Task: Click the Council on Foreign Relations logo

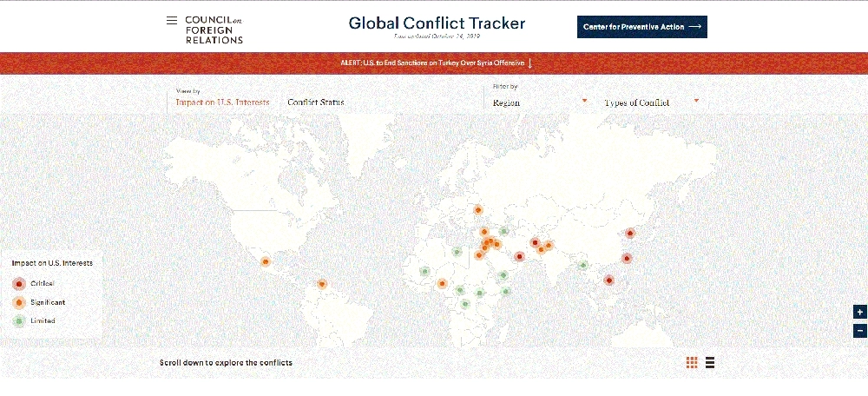Action: (x=214, y=29)
